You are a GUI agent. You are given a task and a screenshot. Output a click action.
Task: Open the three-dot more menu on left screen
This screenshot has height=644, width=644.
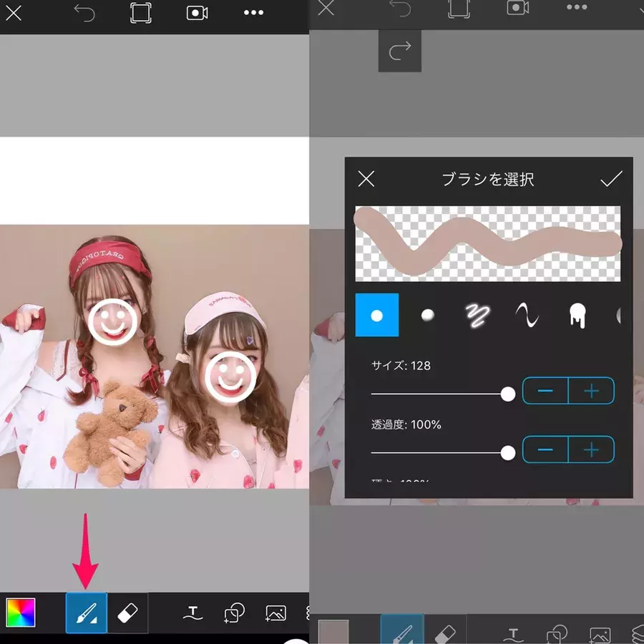pos(253,13)
